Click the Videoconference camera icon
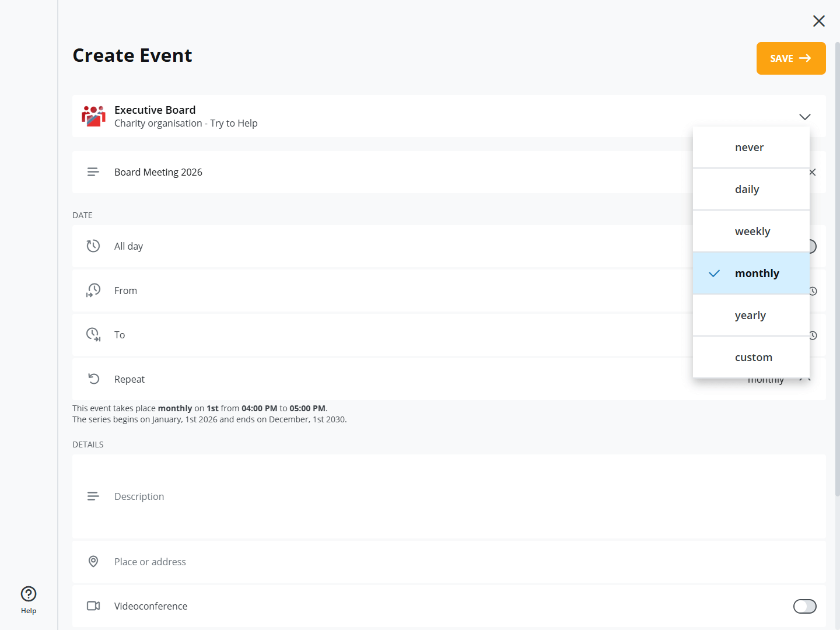840x630 pixels. tap(93, 606)
